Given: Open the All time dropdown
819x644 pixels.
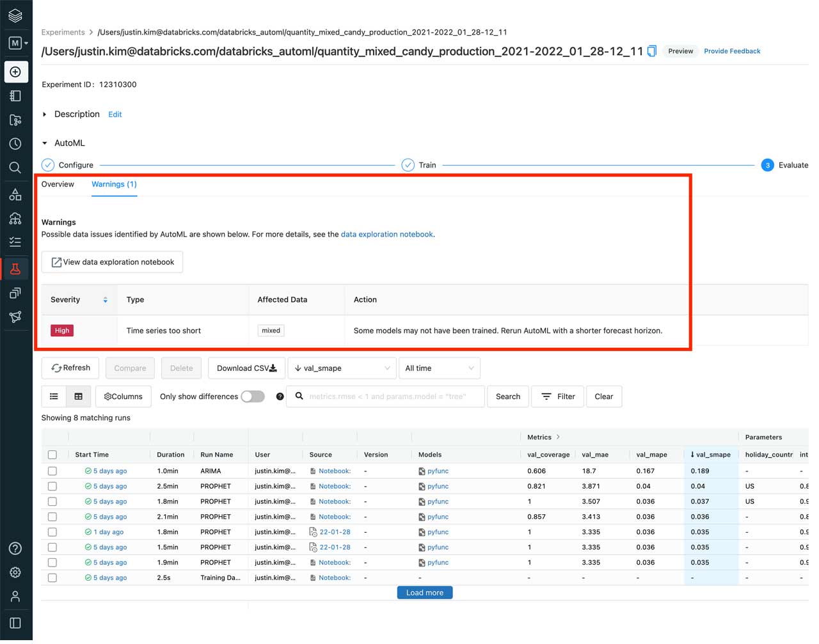Looking at the screenshot, I should click(x=439, y=368).
